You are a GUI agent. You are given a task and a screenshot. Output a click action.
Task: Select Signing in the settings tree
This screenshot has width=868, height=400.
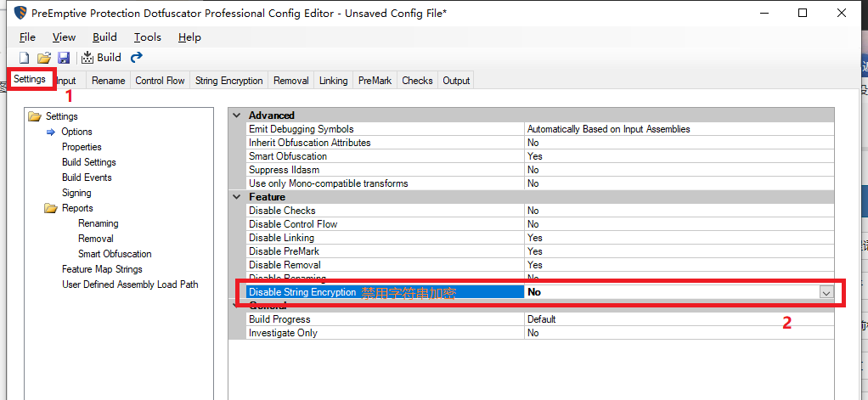76,193
